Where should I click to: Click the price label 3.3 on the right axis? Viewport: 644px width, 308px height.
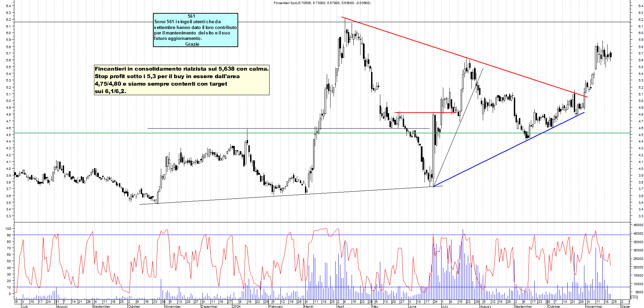(x=641, y=216)
